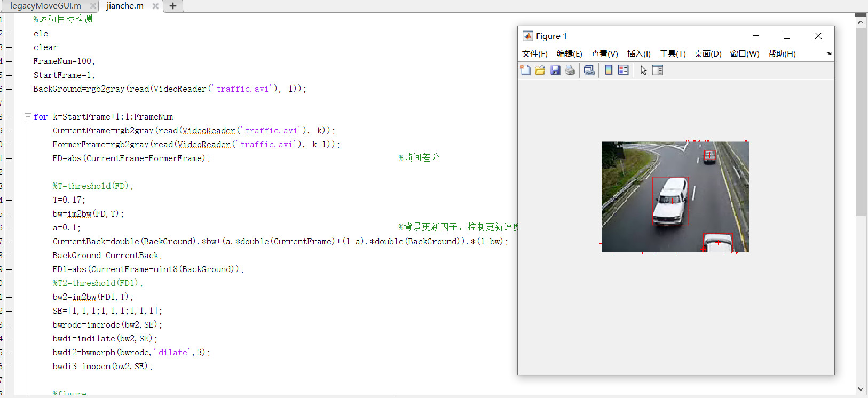
Task: Click the 'bwdi3=imopen(bw2,SE);' line
Action: (x=102, y=367)
